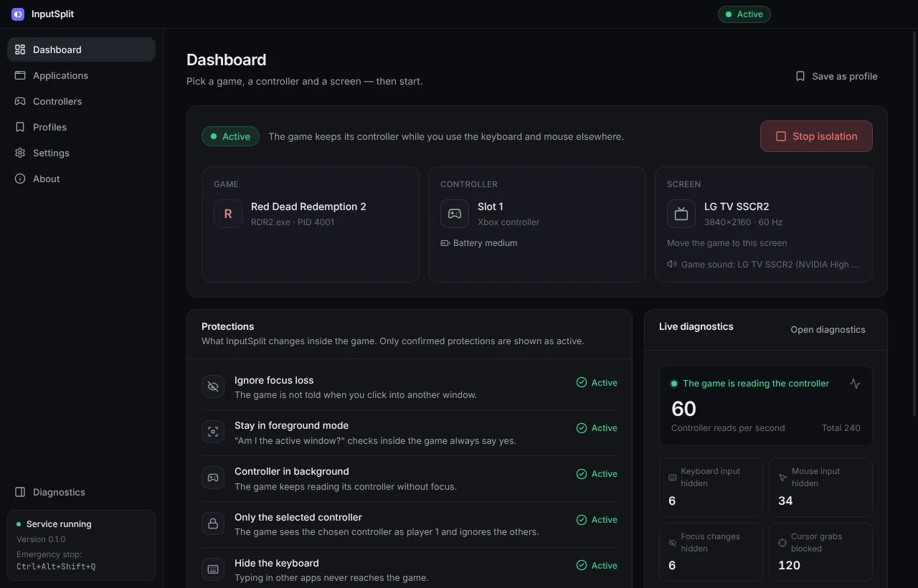Click the InputSplit logo icon
Screen dimensions: 918x588
tap(18, 14)
